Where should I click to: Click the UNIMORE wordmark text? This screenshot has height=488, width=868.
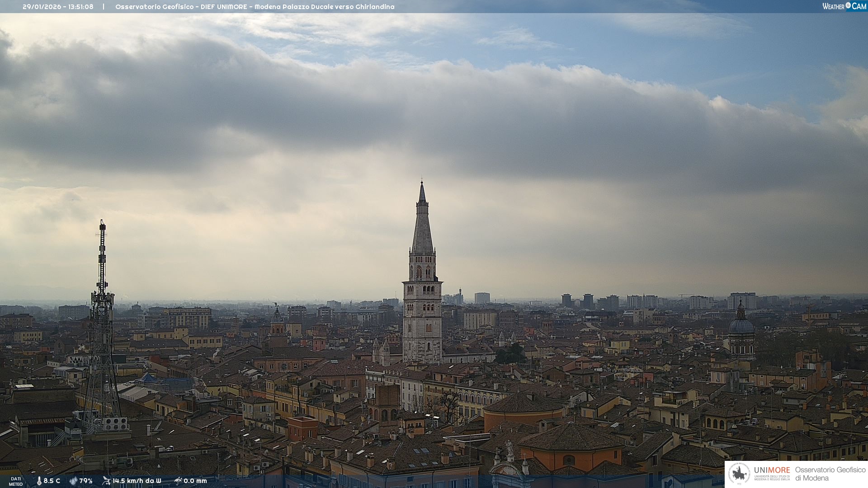pyautogui.click(x=772, y=470)
